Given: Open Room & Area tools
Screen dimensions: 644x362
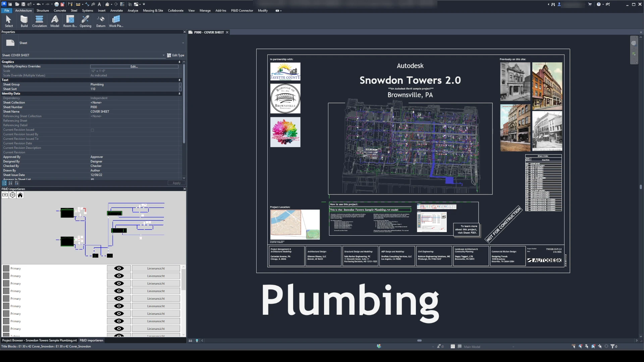Looking at the screenshot, I should 70,21.
